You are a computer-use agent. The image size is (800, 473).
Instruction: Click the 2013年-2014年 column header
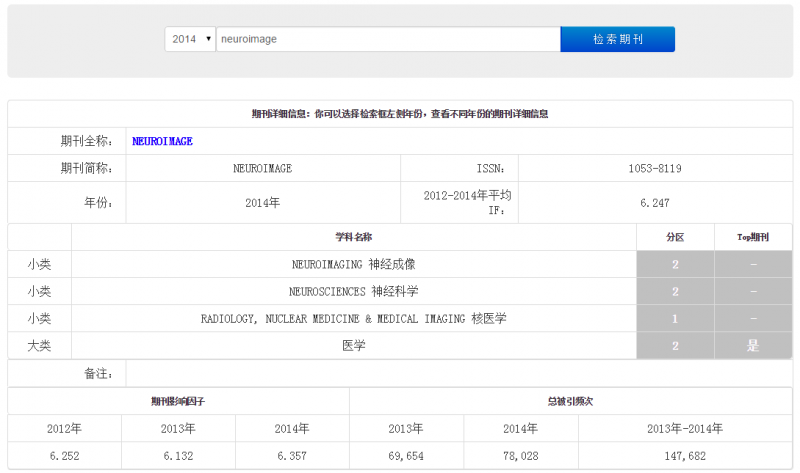coord(685,429)
